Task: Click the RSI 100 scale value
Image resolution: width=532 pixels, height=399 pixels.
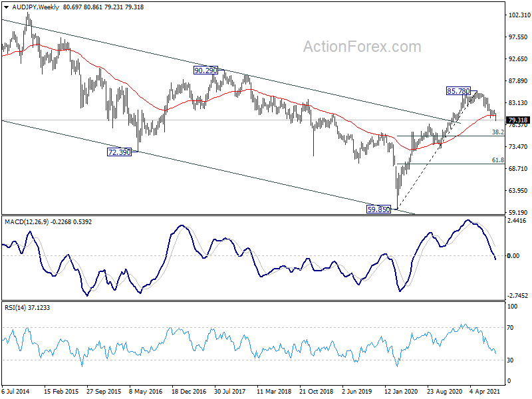Action: coord(512,307)
